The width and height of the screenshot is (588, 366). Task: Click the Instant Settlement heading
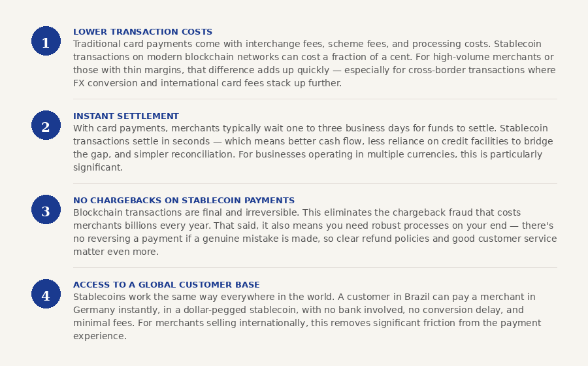pos(125,116)
